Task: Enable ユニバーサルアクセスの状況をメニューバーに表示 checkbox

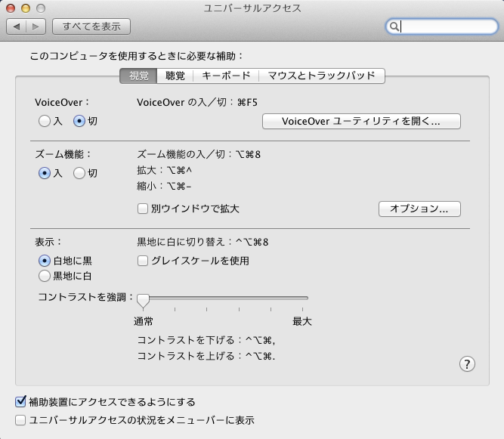Action: 20,420
